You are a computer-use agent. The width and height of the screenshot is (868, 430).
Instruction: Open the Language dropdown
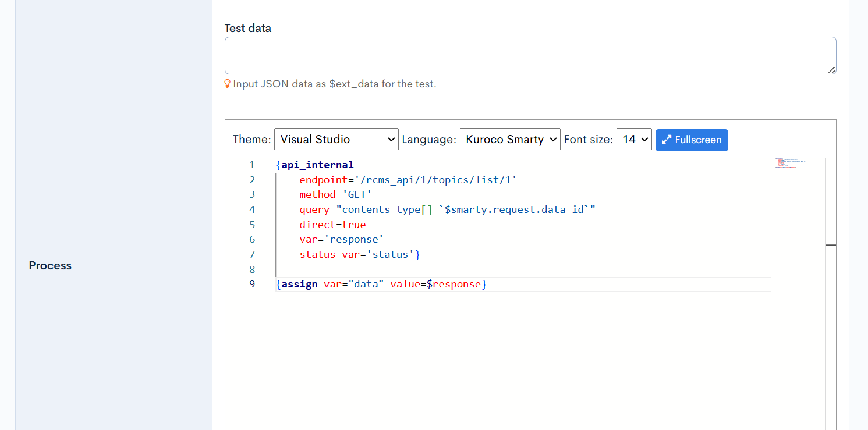tap(510, 139)
